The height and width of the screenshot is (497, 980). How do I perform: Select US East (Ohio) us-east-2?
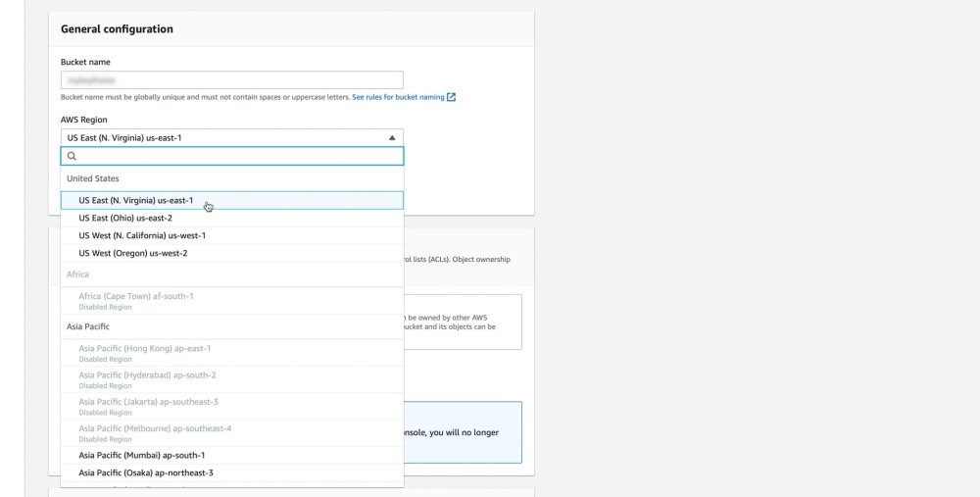click(232, 219)
